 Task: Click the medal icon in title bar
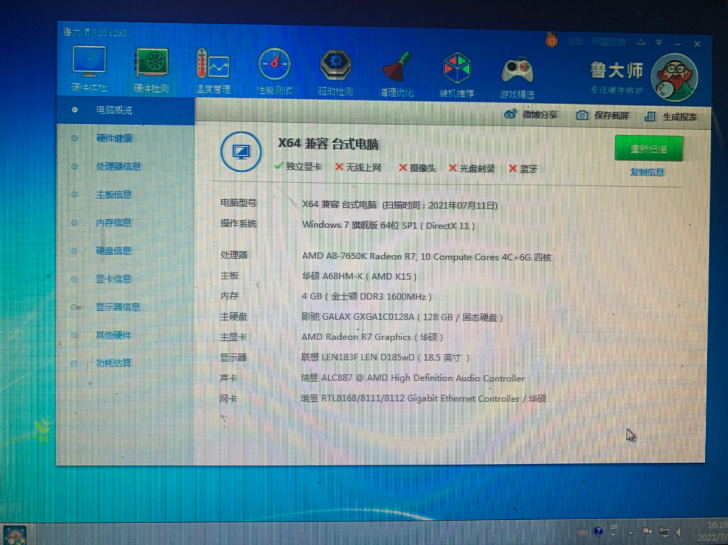tap(552, 40)
